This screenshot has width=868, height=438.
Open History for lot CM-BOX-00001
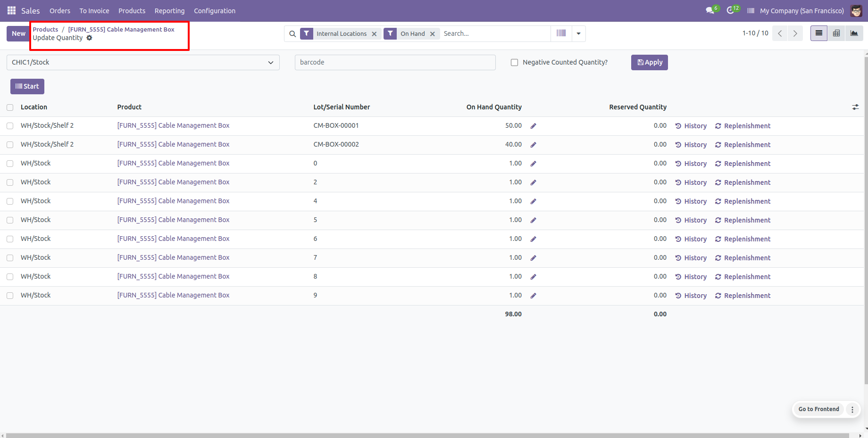pos(691,126)
